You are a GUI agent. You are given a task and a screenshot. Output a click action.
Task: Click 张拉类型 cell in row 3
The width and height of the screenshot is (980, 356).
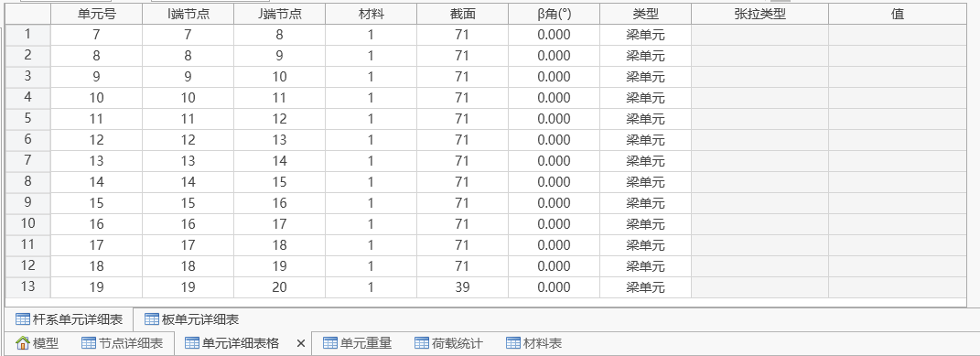[760, 77]
